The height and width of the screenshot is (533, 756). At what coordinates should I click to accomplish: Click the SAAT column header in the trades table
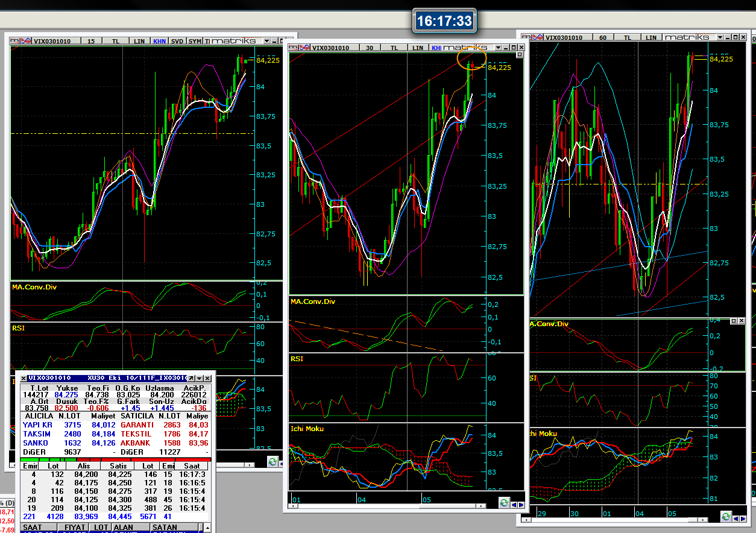(33, 528)
